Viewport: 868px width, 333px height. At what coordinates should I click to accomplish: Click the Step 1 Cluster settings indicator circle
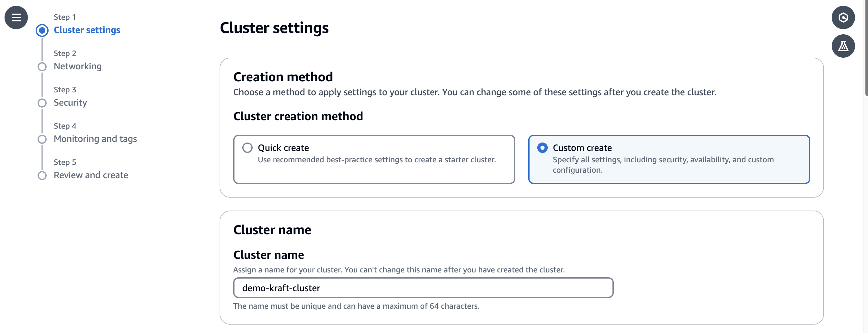coord(42,30)
